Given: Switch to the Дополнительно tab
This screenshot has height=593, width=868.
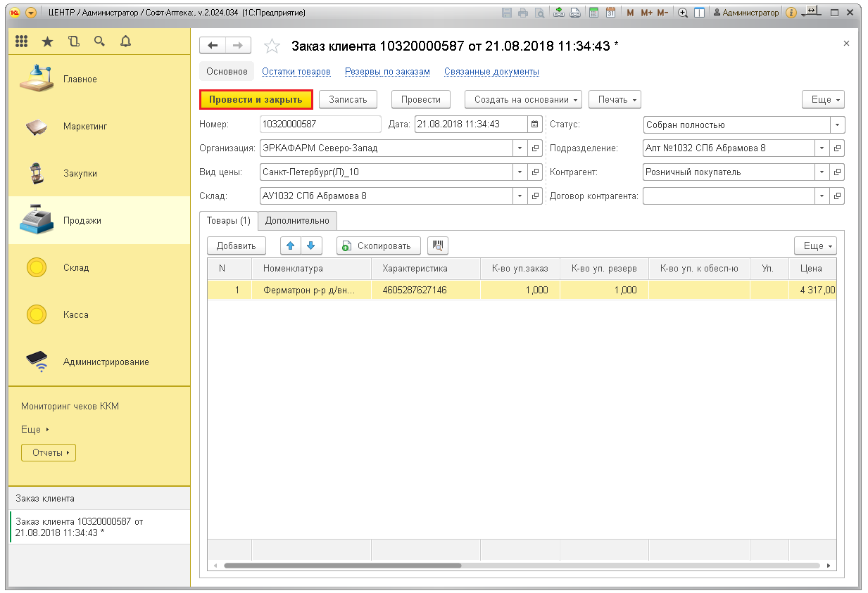Looking at the screenshot, I should pyautogui.click(x=297, y=221).
